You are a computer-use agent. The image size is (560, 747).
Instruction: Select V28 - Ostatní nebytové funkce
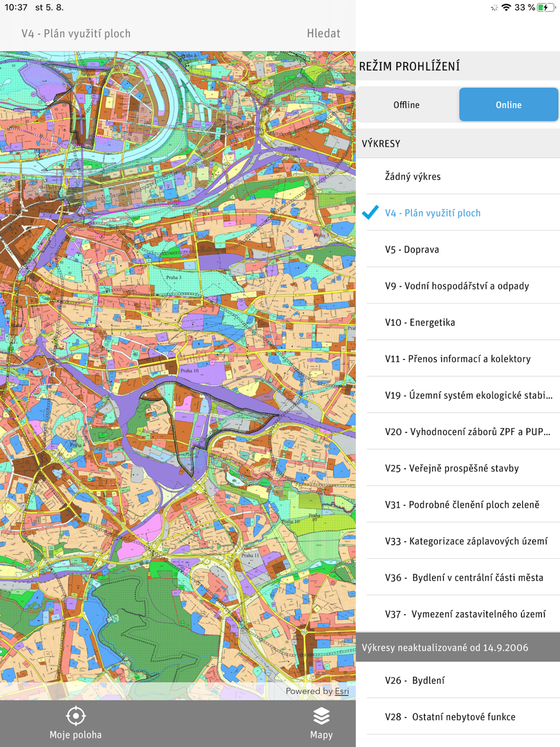click(458, 716)
